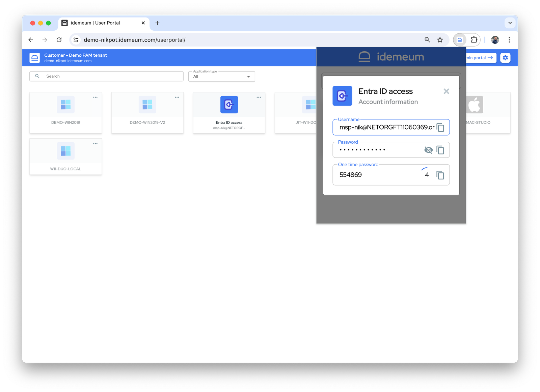Viewport: 540px width, 392px height.
Task: Open the browser extensions puzzle menu
Action: point(474,40)
